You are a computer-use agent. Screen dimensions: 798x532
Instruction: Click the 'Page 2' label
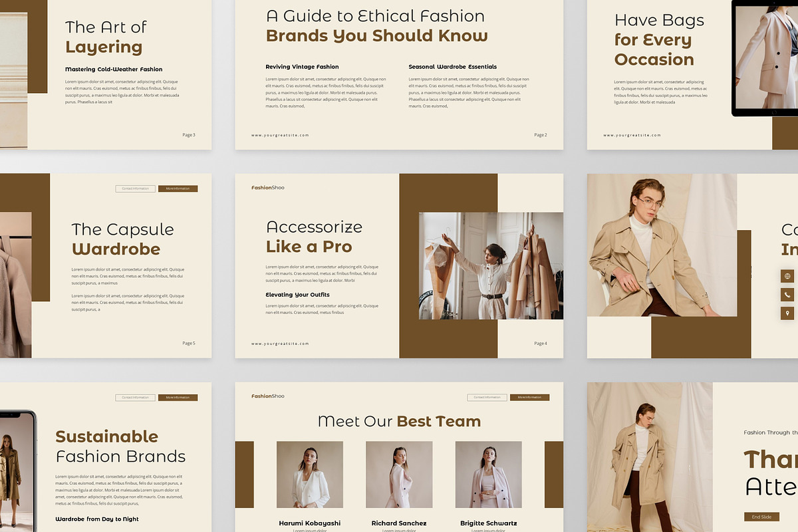pyautogui.click(x=541, y=135)
